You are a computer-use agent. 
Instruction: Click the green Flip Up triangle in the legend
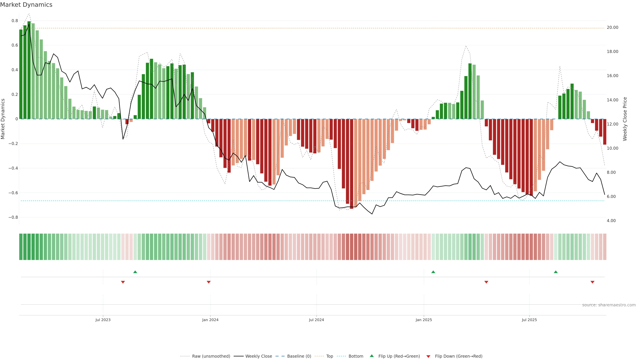[372, 356]
